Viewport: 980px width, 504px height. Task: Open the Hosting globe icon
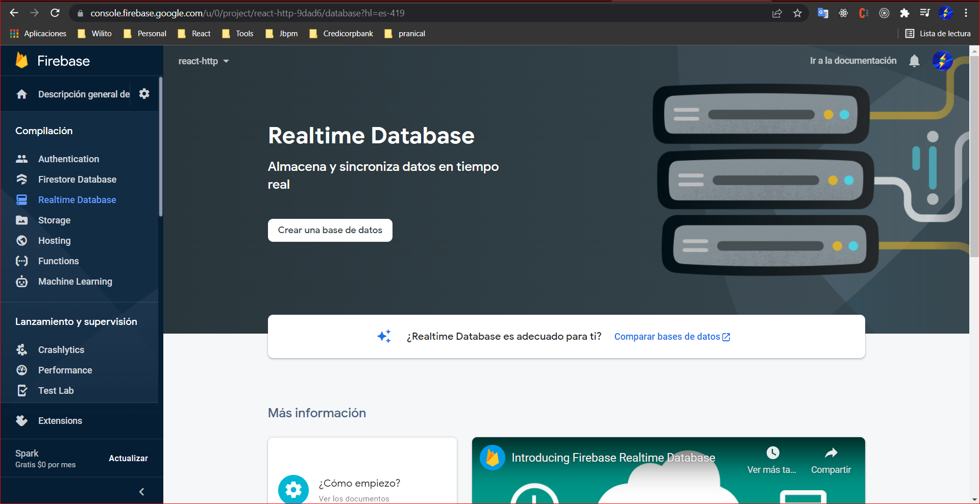[x=22, y=241]
